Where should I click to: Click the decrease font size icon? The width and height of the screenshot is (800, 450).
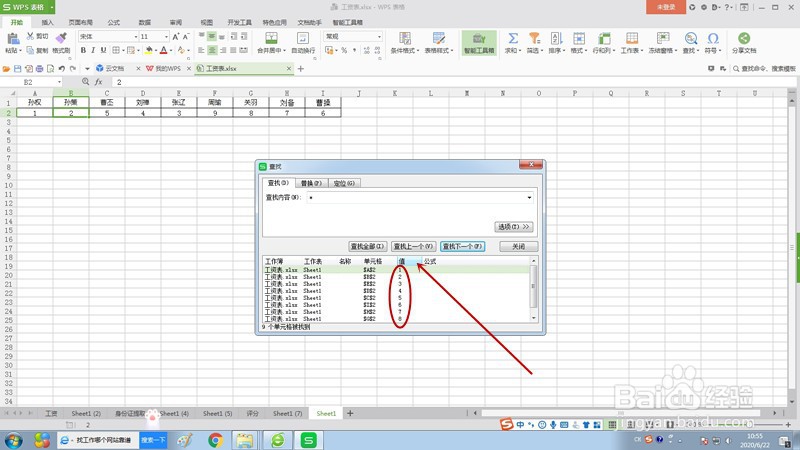186,36
